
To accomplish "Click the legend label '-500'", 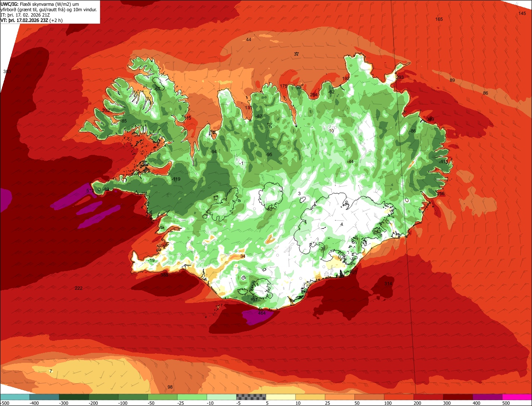I will pos(5,403).
